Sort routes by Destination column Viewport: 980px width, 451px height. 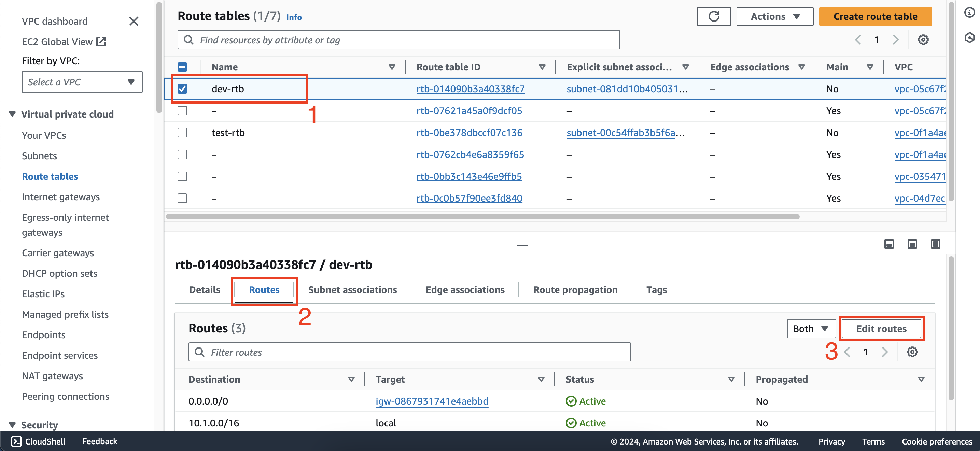351,380
